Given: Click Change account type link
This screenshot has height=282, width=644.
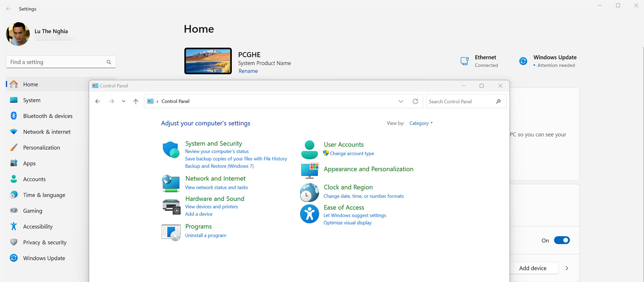Looking at the screenshot, I should click(x=352, y=153).
